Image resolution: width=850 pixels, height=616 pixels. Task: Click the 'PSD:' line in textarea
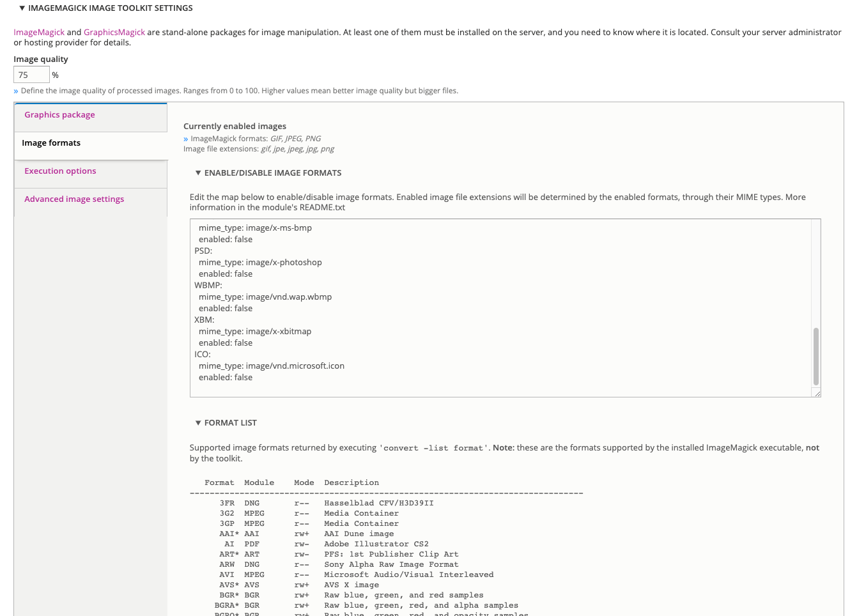tap(203, 251)
